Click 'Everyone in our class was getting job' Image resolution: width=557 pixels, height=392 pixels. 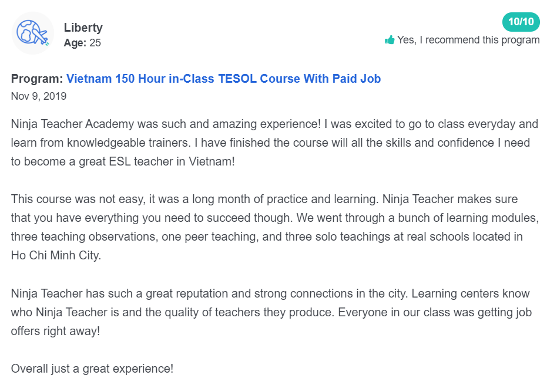(x=435, y=312)
